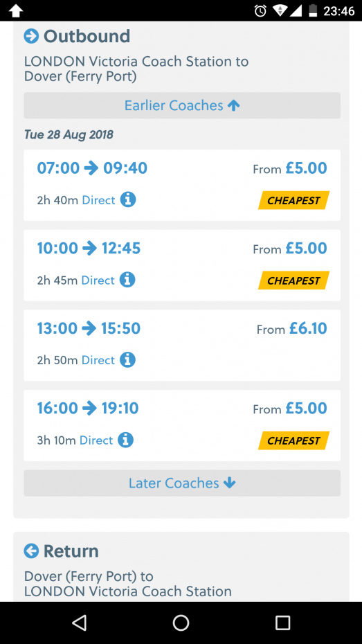The height and width of the screenshot is (644, 362).
Task: Tap the Android back navigation icon
Action: [x=79, y=623]
